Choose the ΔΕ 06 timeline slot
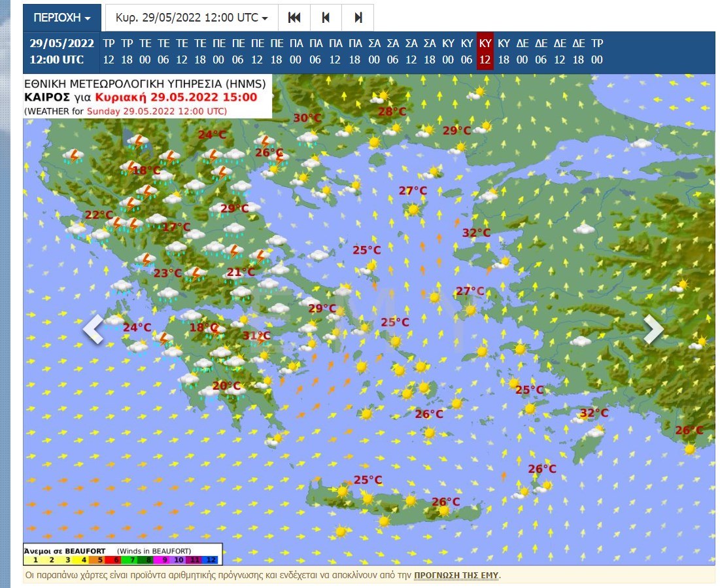The width and height of the screenshot is (720, 588). click(541, 51)
